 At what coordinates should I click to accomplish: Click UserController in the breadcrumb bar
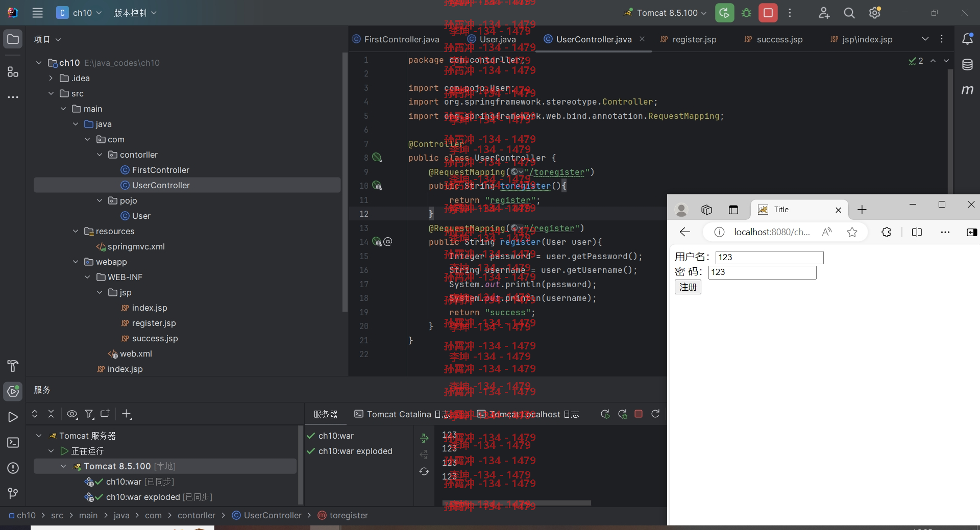pos(267,515)
